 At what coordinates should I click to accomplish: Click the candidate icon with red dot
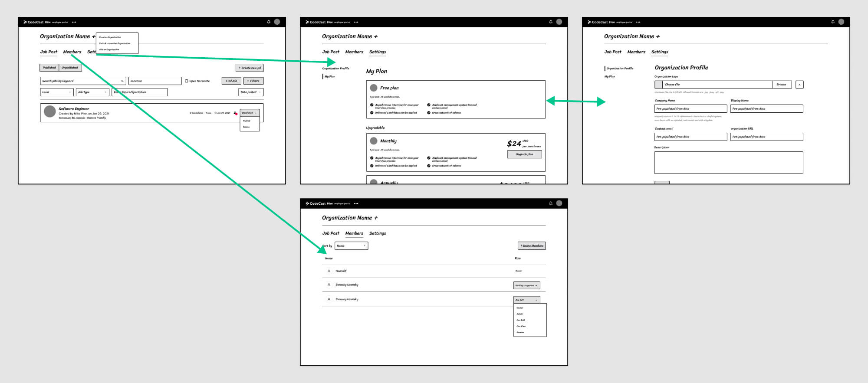coord(235,113)
